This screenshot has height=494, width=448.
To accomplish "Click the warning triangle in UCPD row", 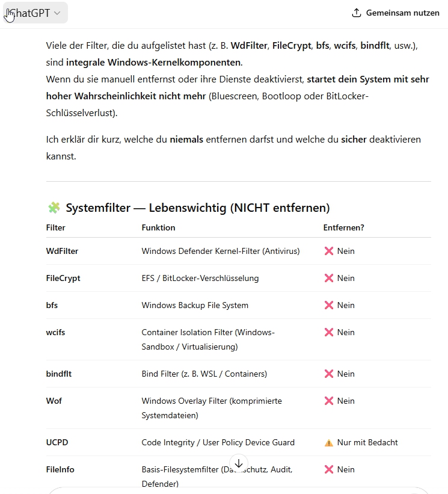I will [x=329, y=442].
